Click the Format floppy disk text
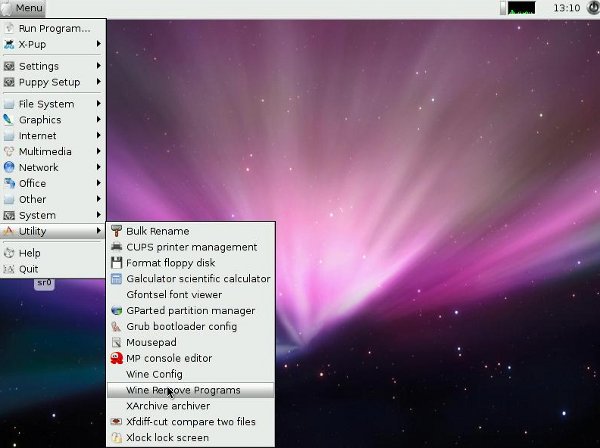 pos(171,263)
